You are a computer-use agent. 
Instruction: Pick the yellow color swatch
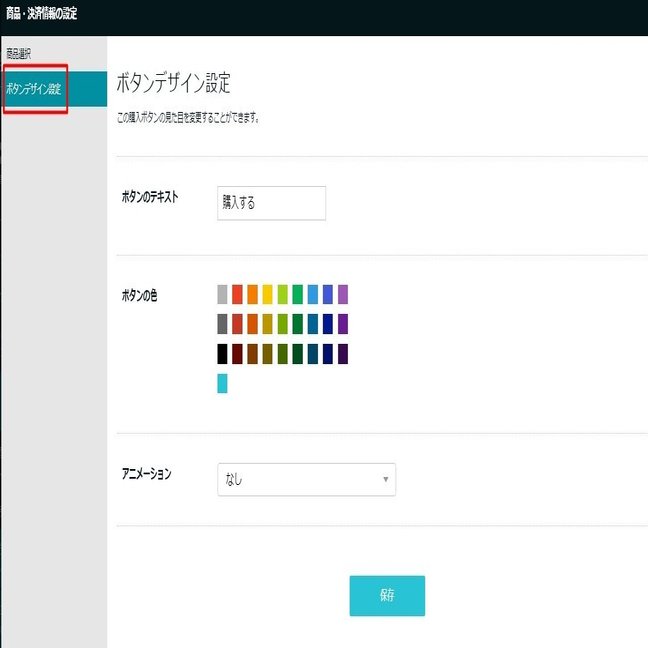267,294
